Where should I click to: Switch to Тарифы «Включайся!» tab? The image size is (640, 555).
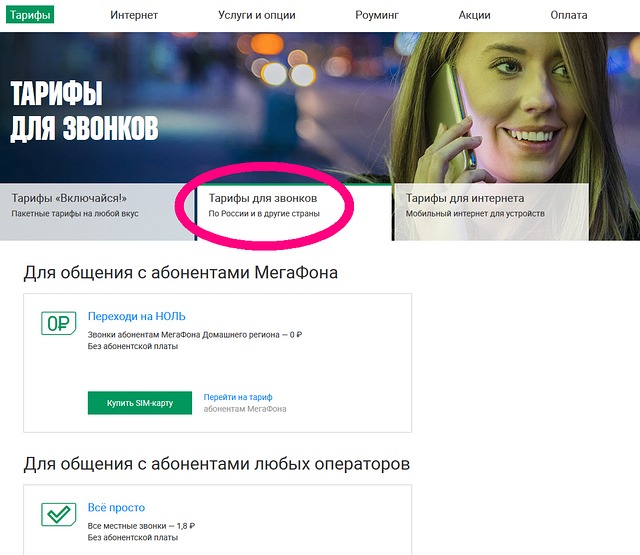click(x=97, y=212)
